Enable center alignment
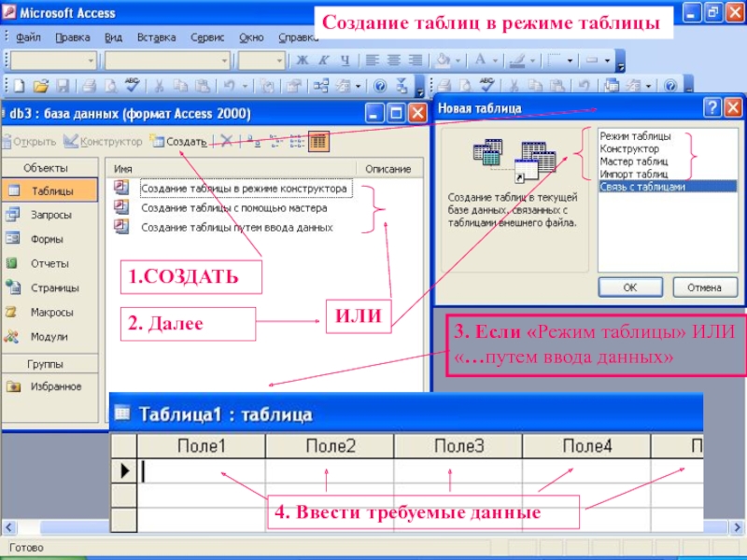Screen dimensions: 747x560 (393, 61)
